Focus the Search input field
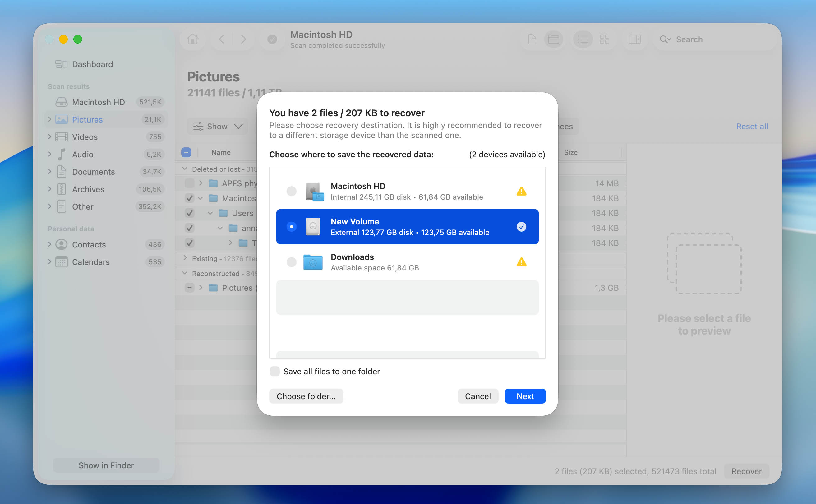The width and height of the screenshot is (816, 504). 715,39
